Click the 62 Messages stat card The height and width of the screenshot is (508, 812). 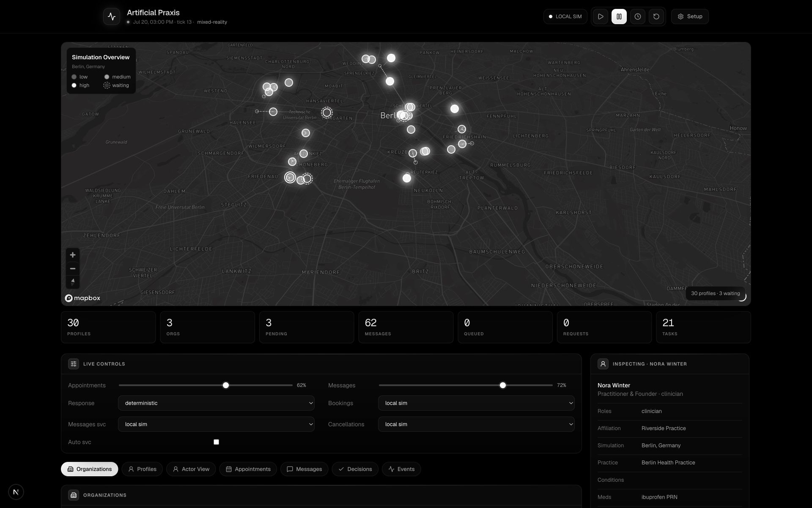click(406, 327)
